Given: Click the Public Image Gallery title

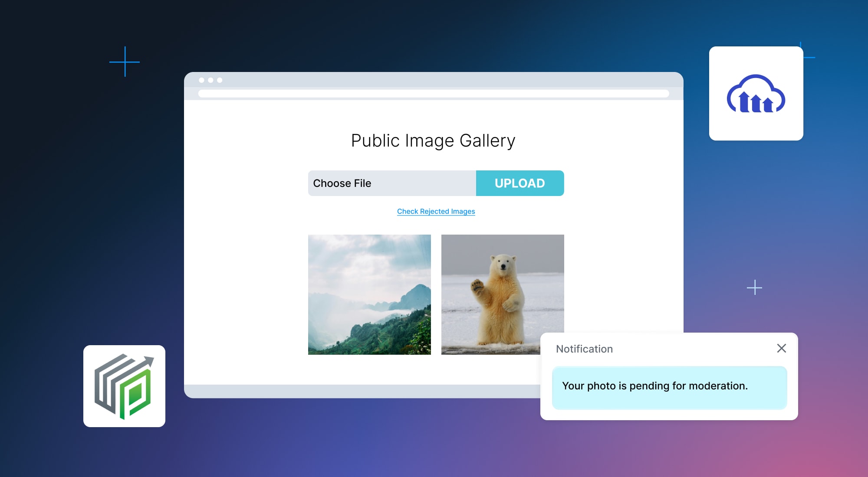Looking at the screenshot, I should (x=433, y=140).
